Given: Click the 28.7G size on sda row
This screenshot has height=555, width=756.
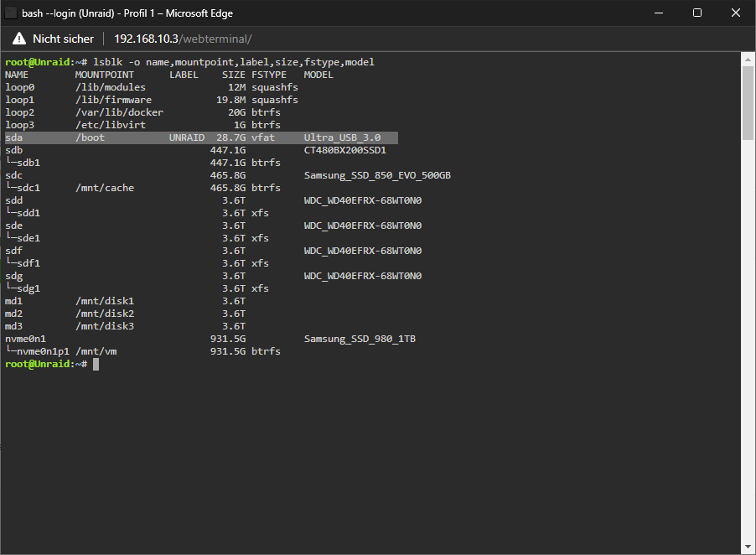Looking at the screenshot, I should tap(231, 137).
